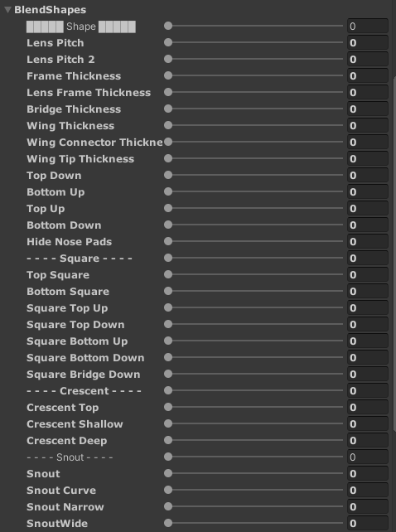This screenshot has height=532, width=396.
Task: Click the Lens Frame Thickness label
Action: click(89, 93)
